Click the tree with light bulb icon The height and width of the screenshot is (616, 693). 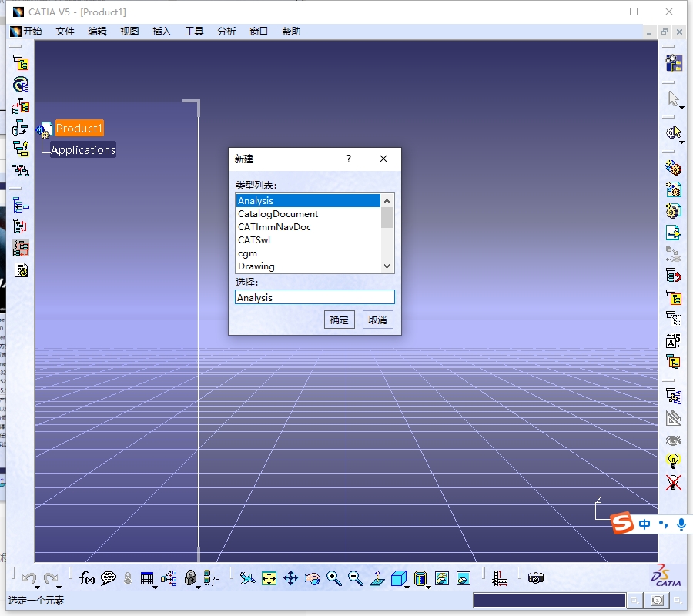pyautogui.click(x=21, y=149)
